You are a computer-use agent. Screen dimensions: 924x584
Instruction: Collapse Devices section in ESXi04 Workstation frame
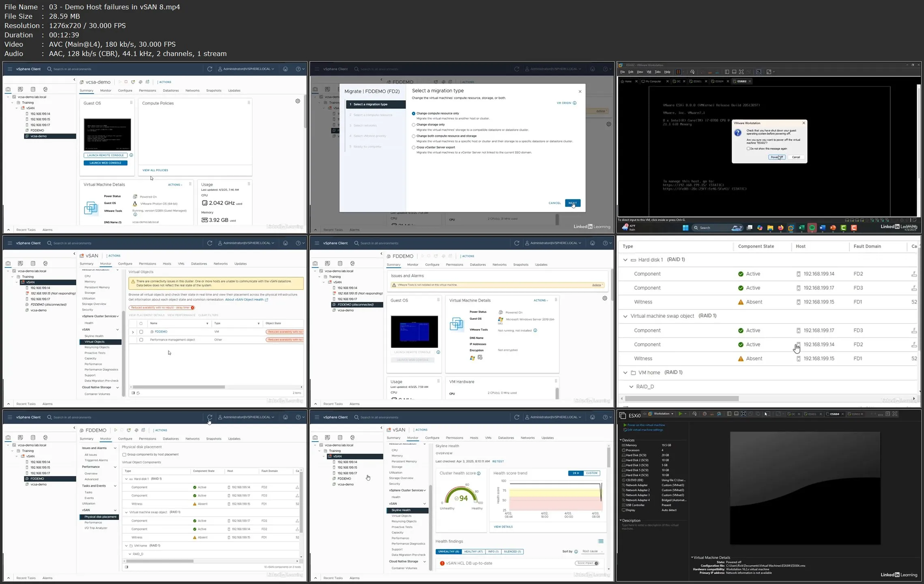[621, 440]
